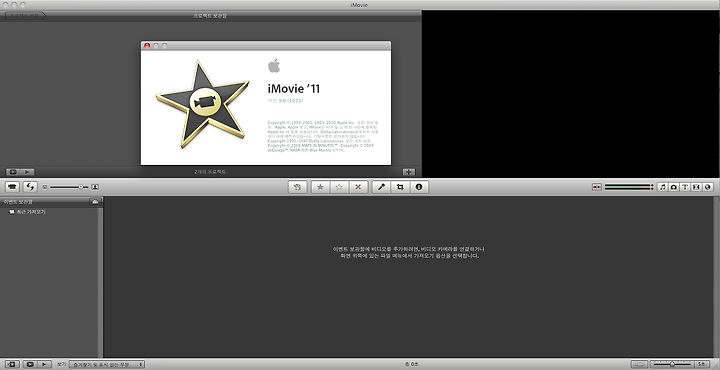This screenshot has height=370, width=720.
Task: Click the version 9.0 (1073) text
Action: [x=286, y=101]
